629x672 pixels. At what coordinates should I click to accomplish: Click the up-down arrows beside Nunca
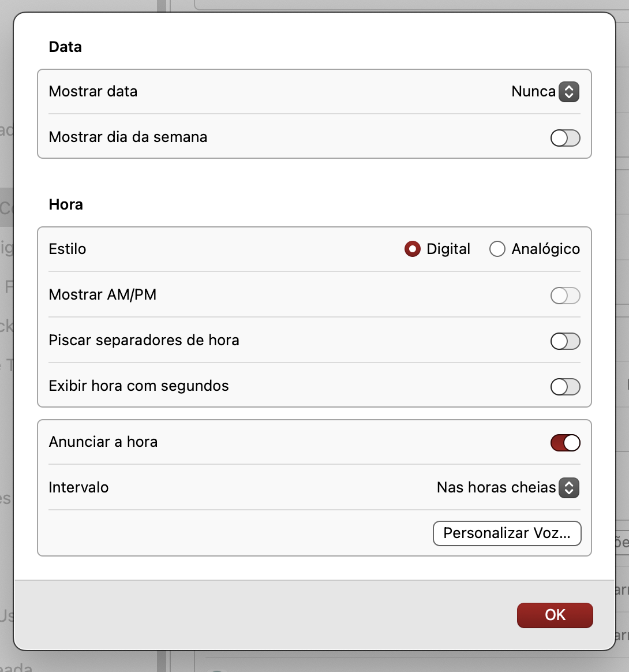568,92
